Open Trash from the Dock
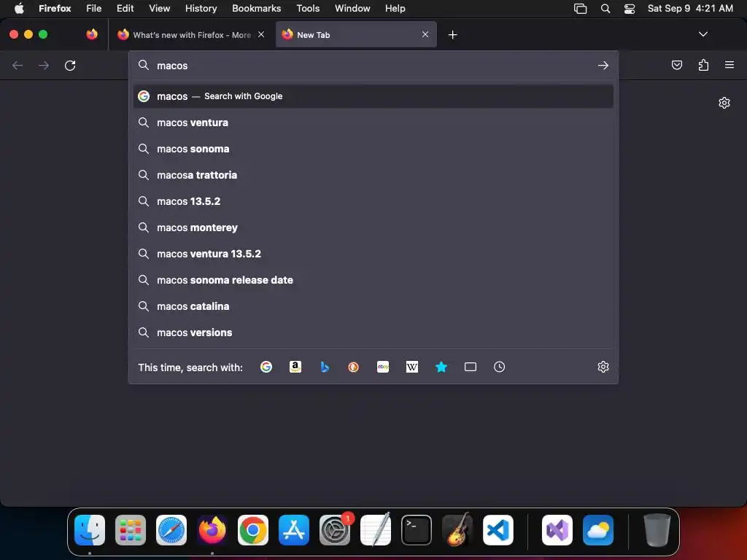 coord(657,530)
